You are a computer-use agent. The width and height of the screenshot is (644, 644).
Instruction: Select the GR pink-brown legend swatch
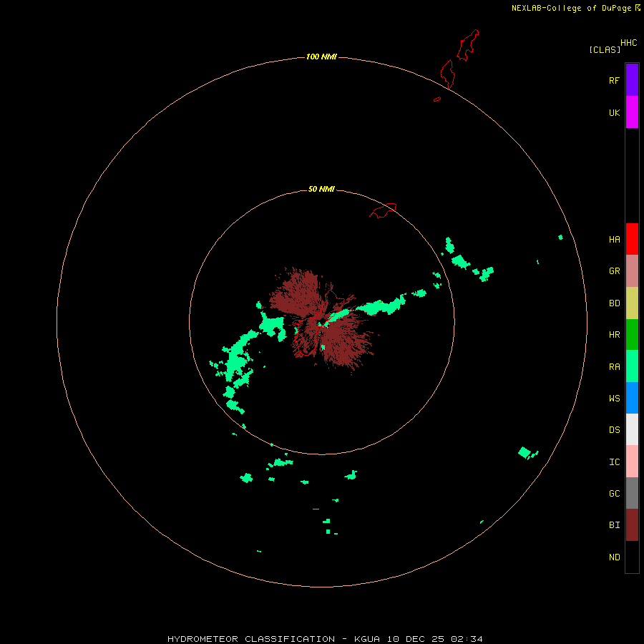[632, 271]
